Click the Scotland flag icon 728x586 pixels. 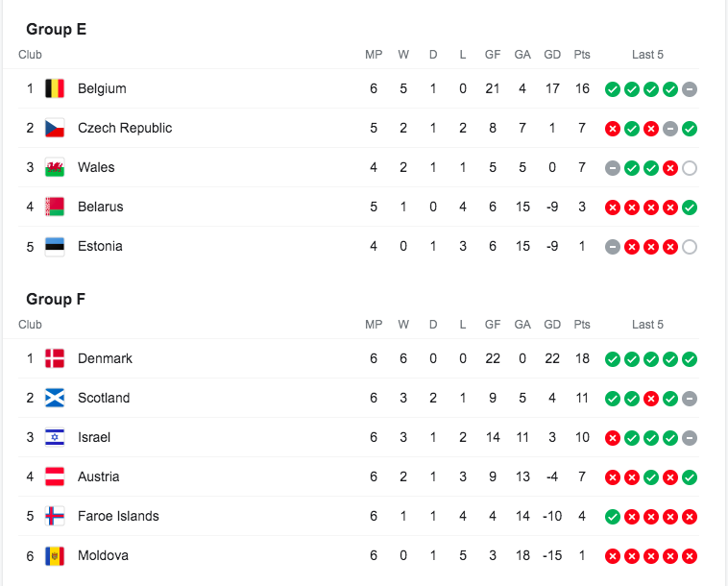click(x=55, y=398)
